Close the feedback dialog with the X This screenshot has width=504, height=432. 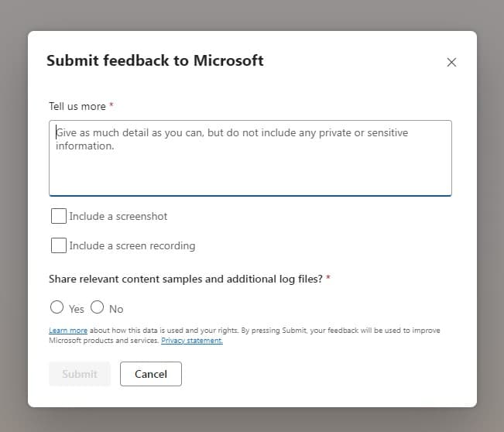tap(451, 62)
